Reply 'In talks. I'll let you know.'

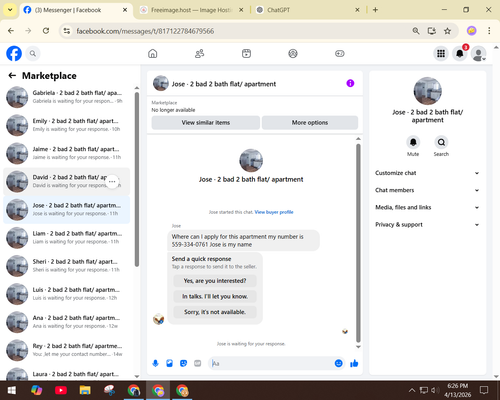215,296
